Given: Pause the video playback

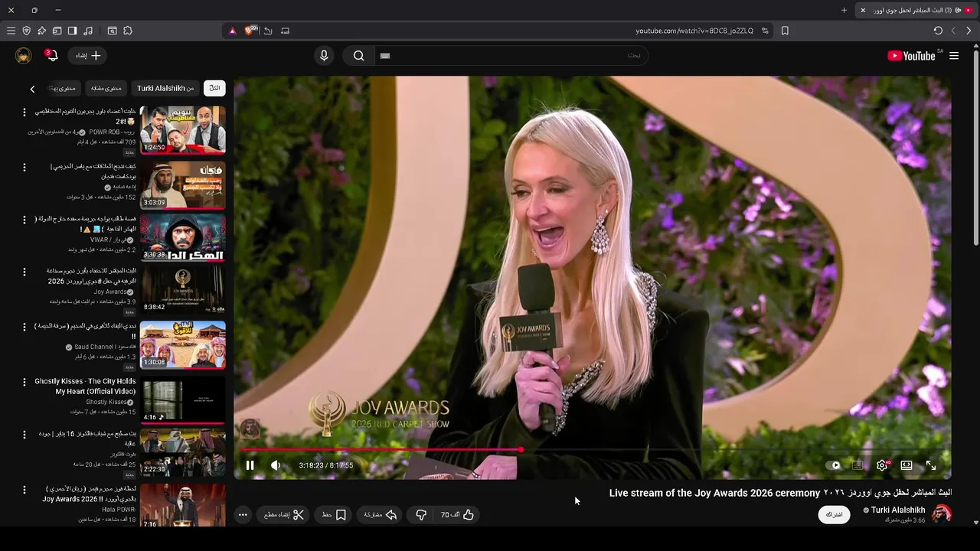Looking at the screenshot, I should click(250, 465).
